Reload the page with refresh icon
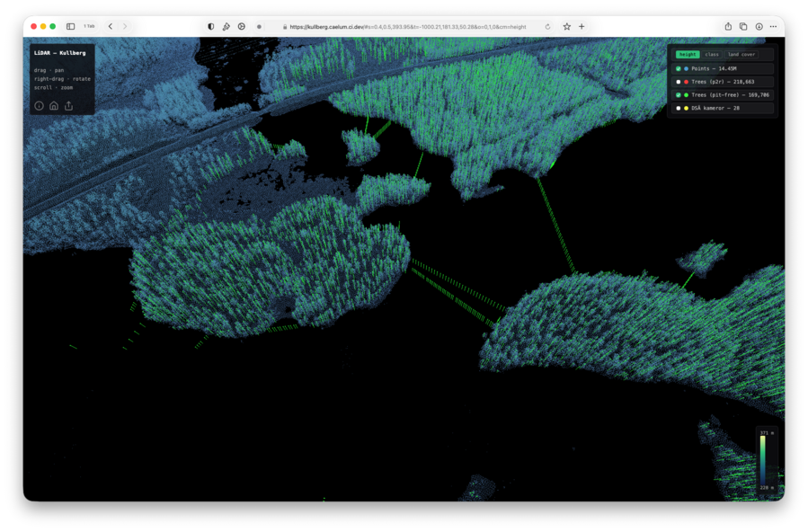The height and width of the screenshot is (532, 808). point(547,27)
